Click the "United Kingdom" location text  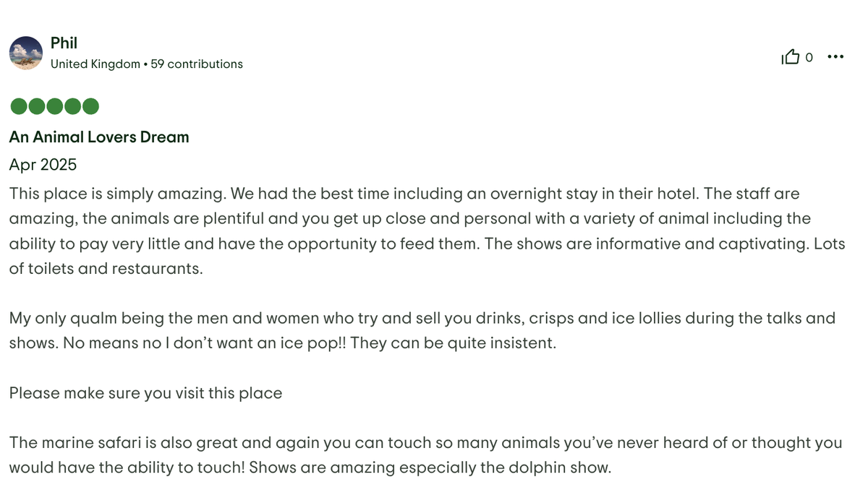95,64
